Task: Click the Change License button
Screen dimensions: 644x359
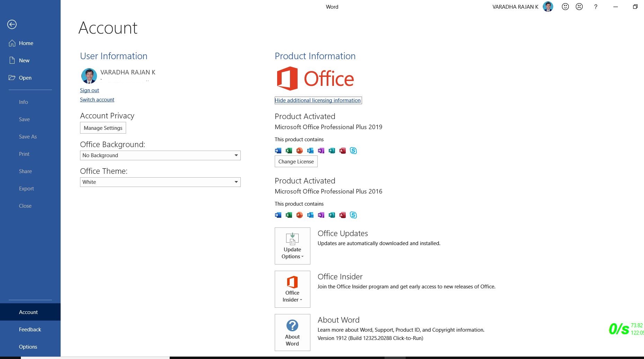Action: pos(296,162)
